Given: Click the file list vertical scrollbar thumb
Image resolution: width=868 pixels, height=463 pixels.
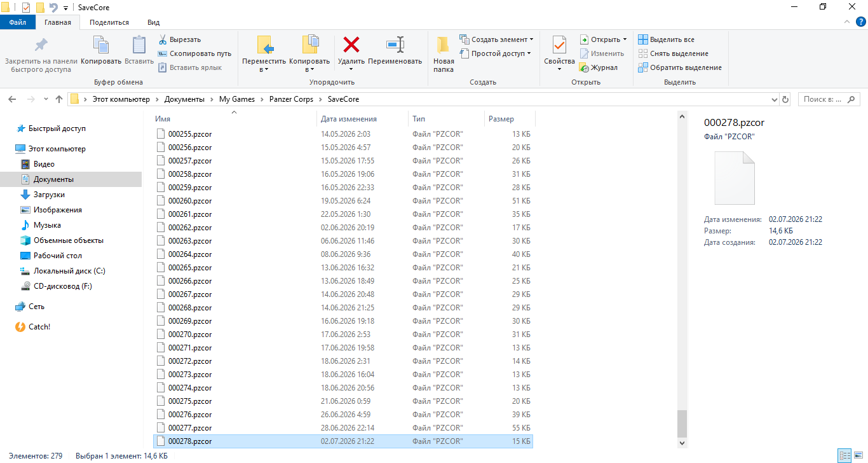Looking at the screenshot, I should 682,423.
